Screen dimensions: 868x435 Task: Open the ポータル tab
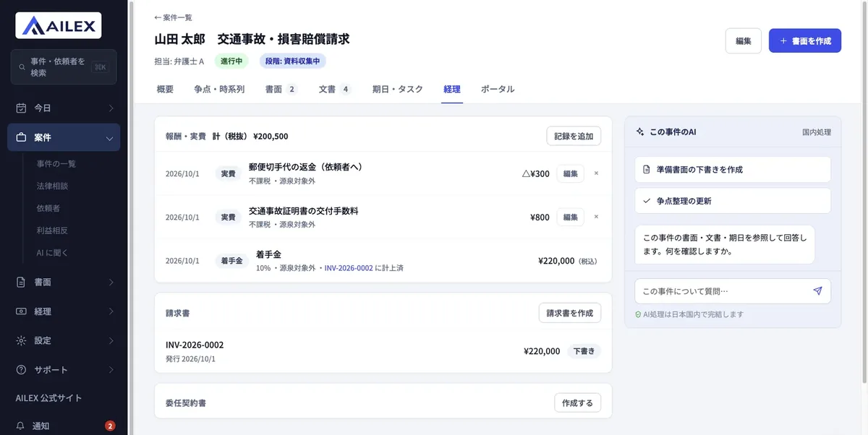pyautogui.click(x=498, y=90)
